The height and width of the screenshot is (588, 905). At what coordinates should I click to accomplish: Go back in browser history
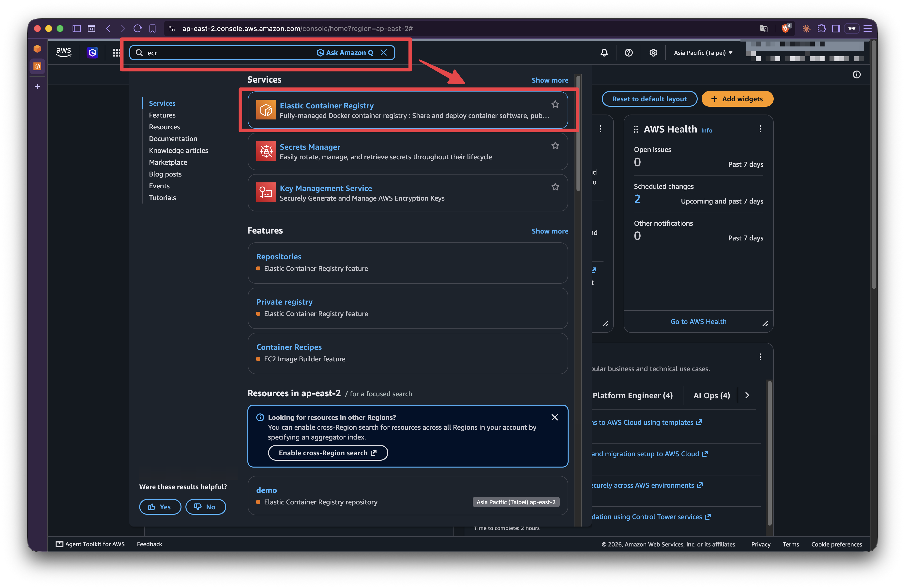pyautogui.click(x=108, y=29)
